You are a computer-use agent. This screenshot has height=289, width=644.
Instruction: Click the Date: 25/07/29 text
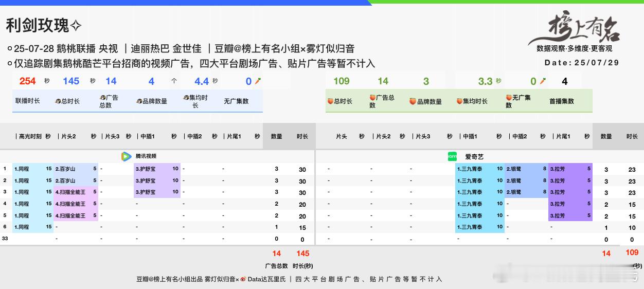(x=582, y=63)
